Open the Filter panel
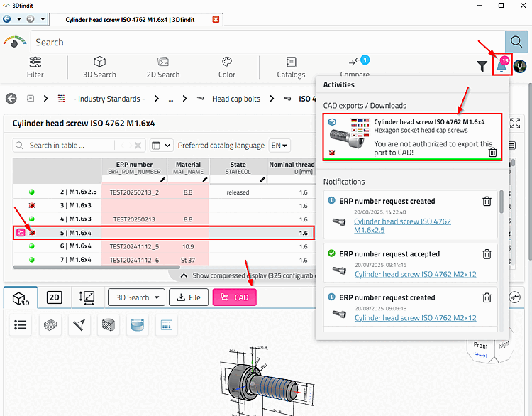532x416 pixels. coord(35,67)
